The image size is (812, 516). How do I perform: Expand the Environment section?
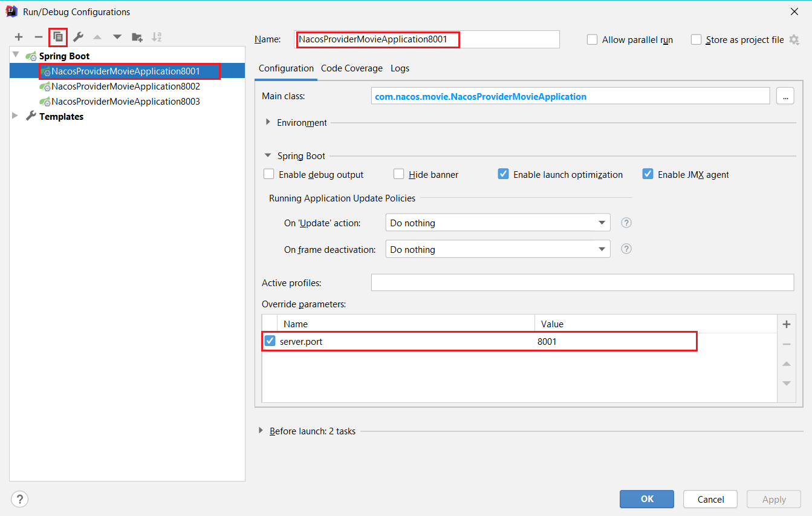pyautogui.click(x=268, y=122)
